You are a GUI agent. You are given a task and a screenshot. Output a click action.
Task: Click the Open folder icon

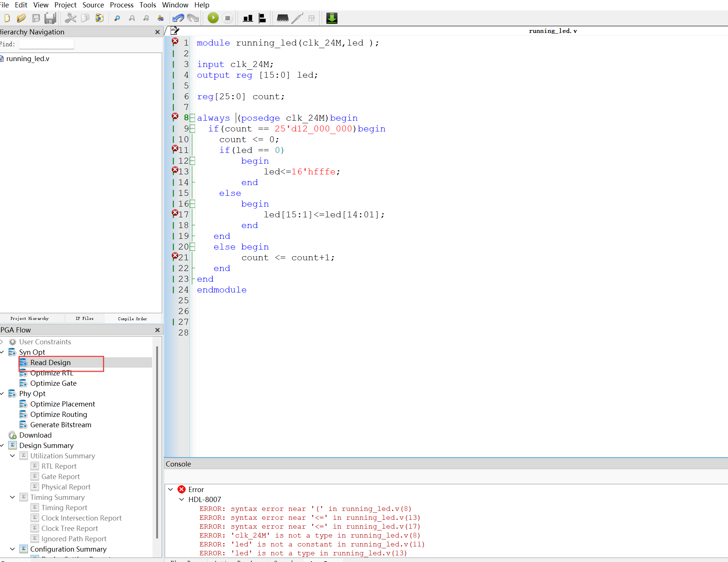pos(21,18)
